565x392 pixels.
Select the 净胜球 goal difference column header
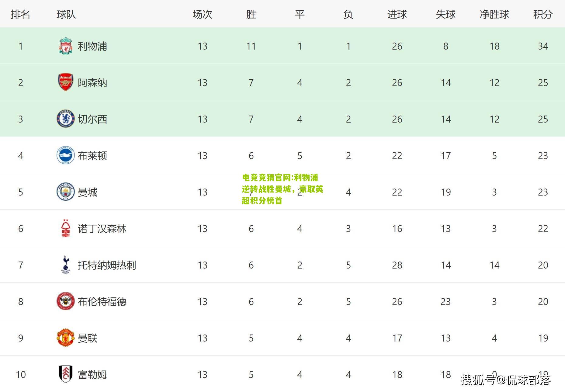pyautogui.click(x=494, y=14)
